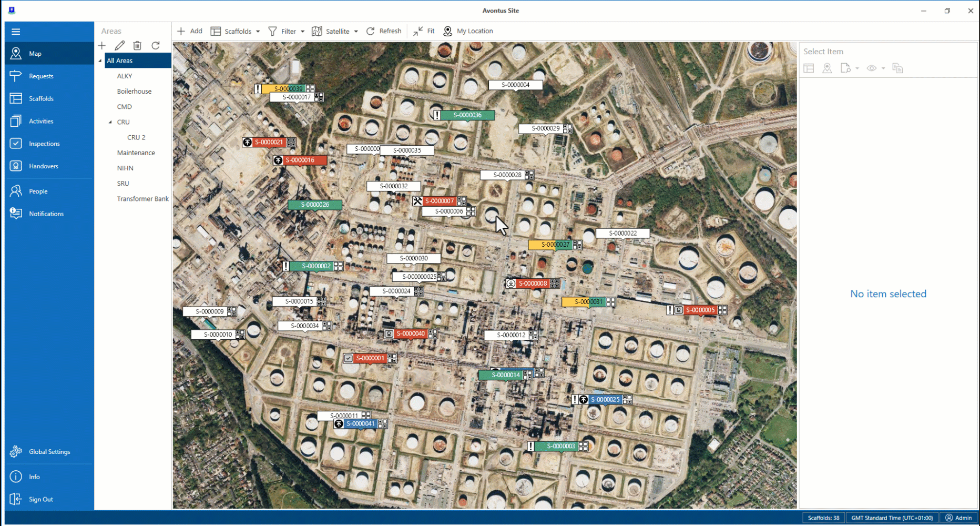Fit map to view
This screenshot has width=980, height=526.
(424, 31)
